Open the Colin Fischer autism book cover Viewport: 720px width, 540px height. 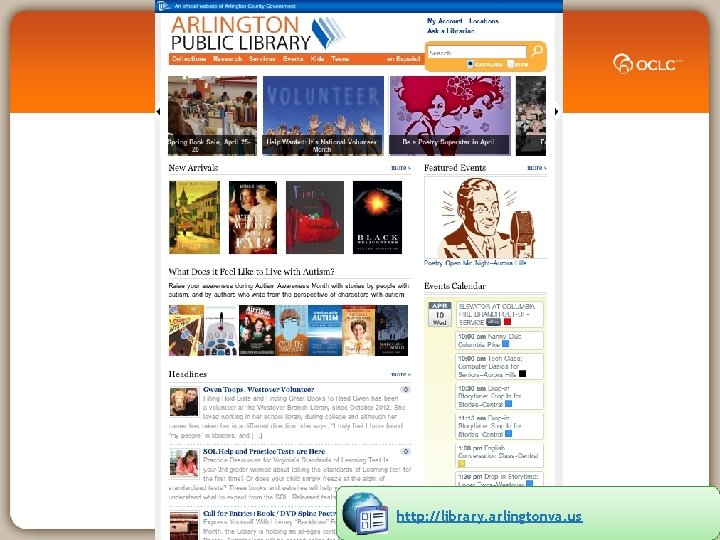[291, 330]
